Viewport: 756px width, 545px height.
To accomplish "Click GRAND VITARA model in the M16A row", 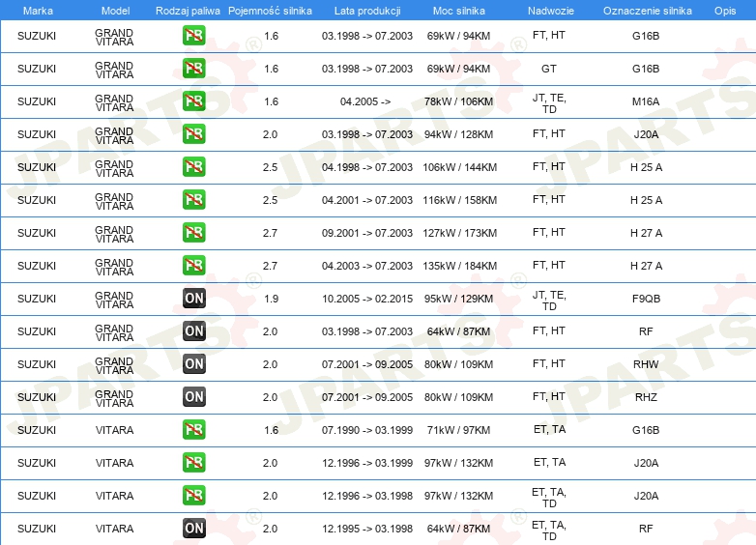I will [x=114, y=102].
